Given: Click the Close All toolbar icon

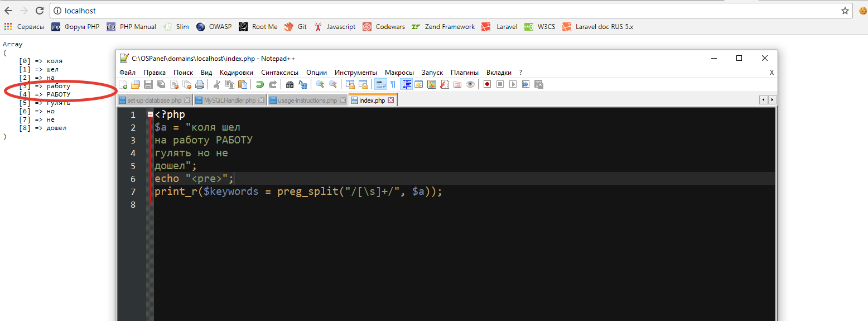Looking at the screenshot, I should [186, 84].
